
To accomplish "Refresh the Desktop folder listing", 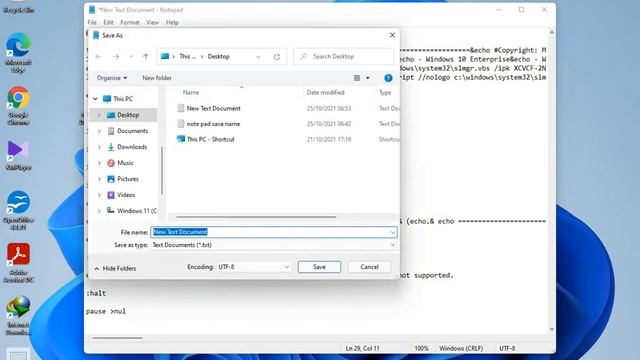I will 277,57.
